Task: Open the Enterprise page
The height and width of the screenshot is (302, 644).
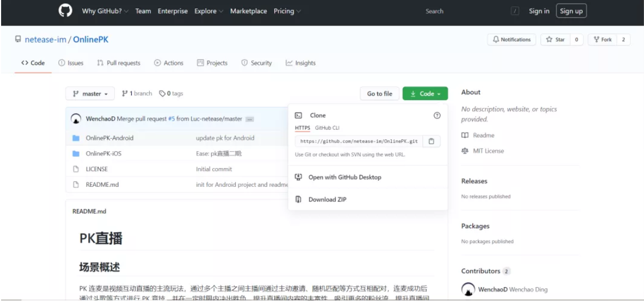Action: point(172,11)
